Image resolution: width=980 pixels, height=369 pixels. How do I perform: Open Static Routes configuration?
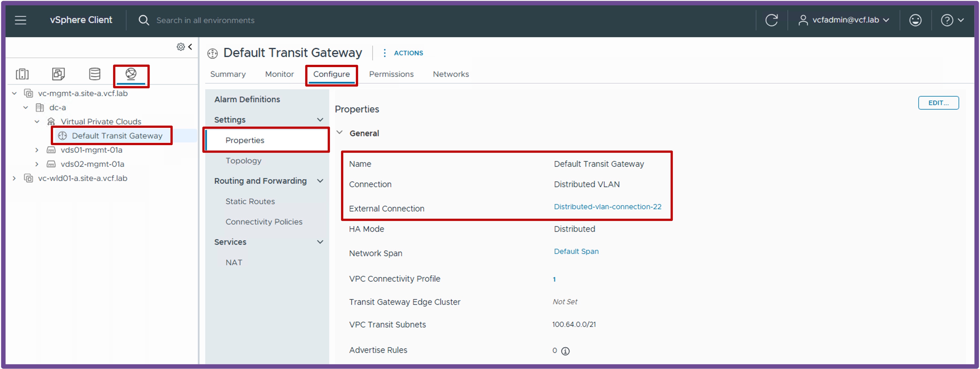coord(250,201)
